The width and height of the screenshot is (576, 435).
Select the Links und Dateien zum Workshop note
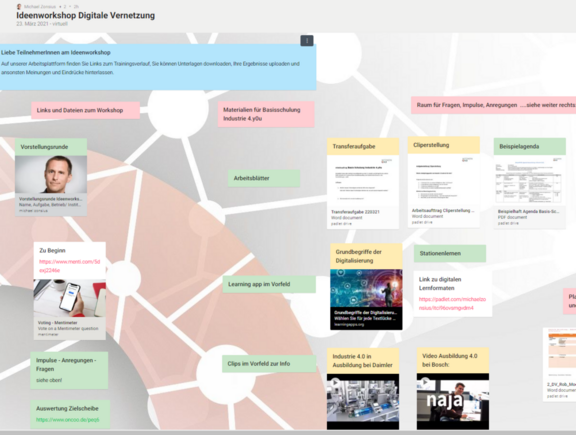85,110
